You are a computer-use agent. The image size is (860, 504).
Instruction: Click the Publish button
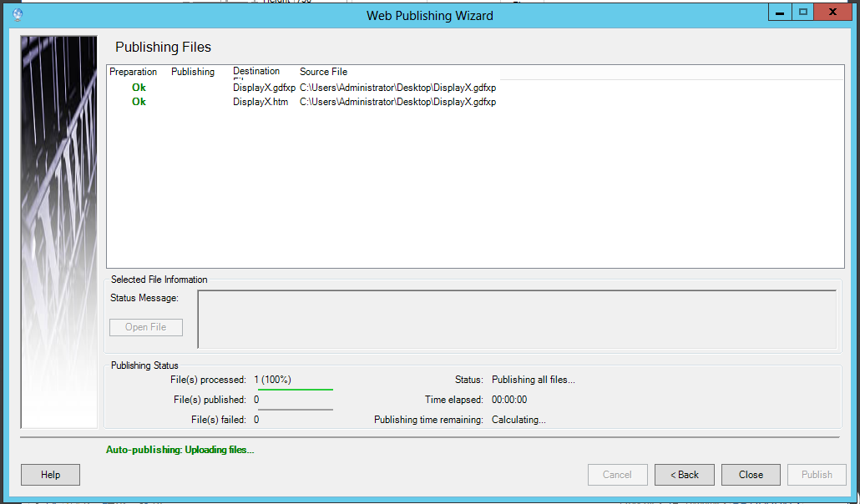click(x=817, y=475)
